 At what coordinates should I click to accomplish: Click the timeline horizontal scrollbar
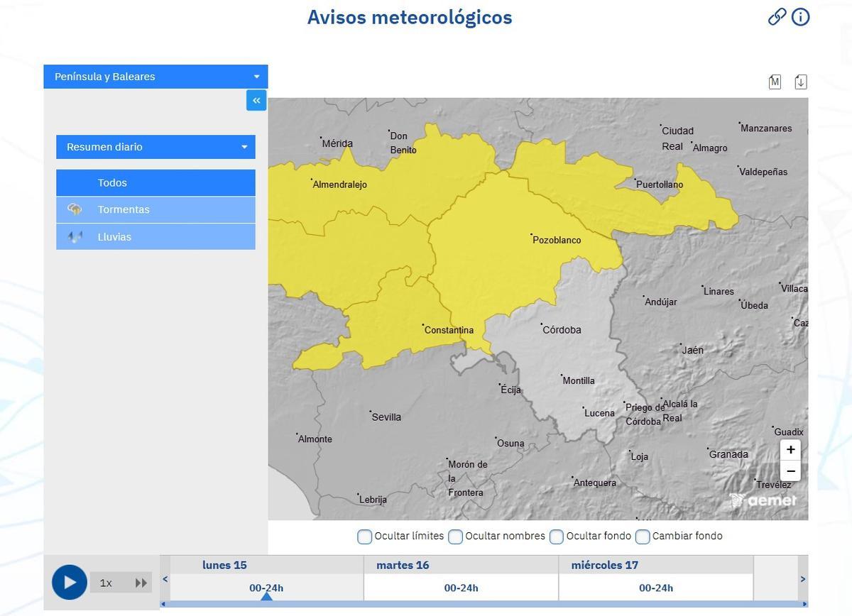[484, 604]
